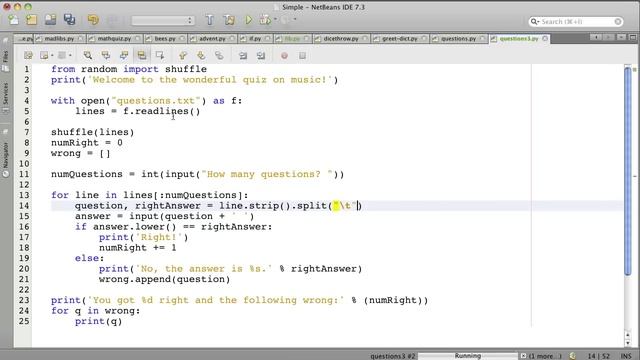Click 'shuffle(lines)' on line 7

(x=93, y=132)
